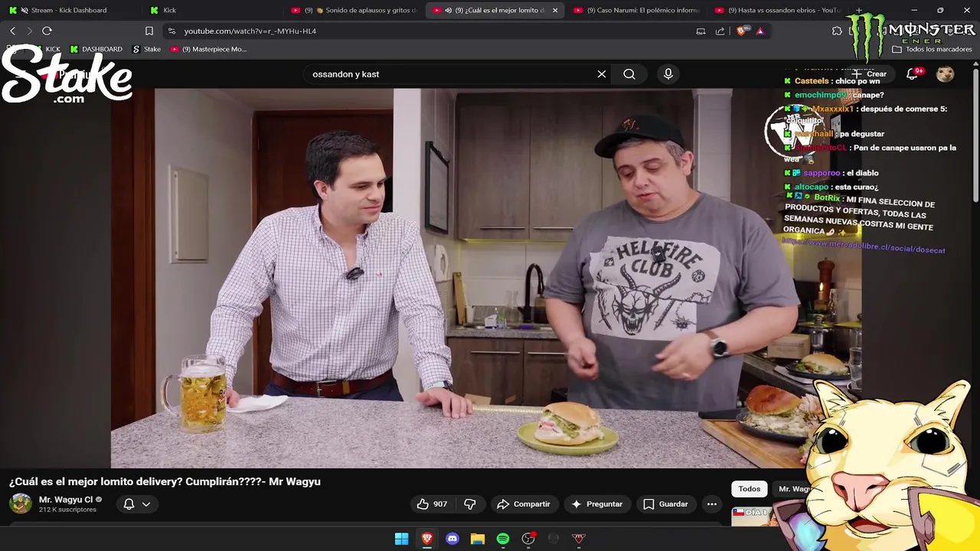
Task: Click chat username altocapo
Action: click(812, 187)
